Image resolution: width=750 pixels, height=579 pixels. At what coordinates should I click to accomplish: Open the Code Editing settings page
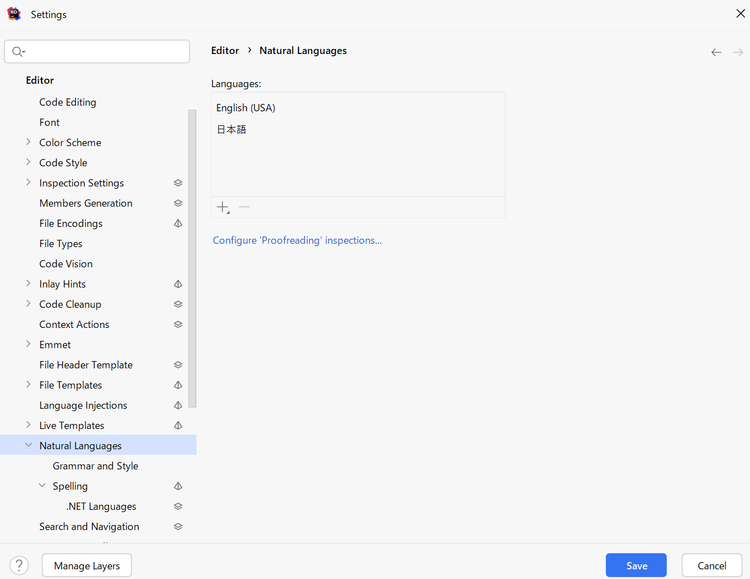click(x=67, y=102)
